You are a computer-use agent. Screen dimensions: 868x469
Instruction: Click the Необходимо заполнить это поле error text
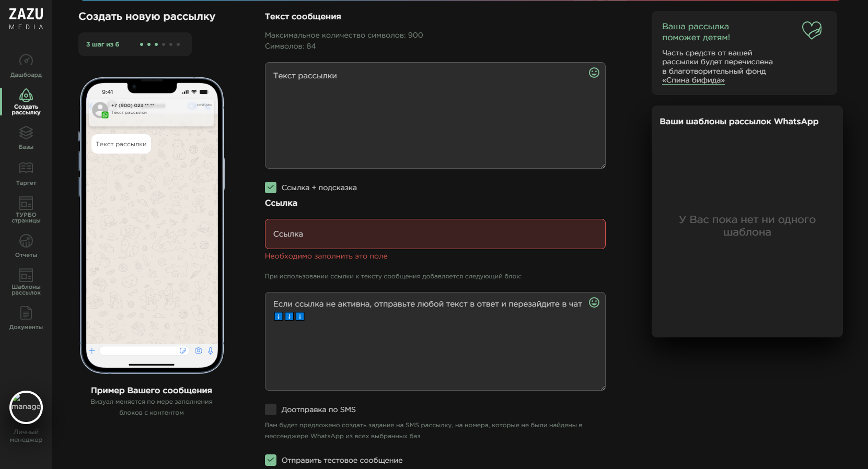[x=326, y=256]
